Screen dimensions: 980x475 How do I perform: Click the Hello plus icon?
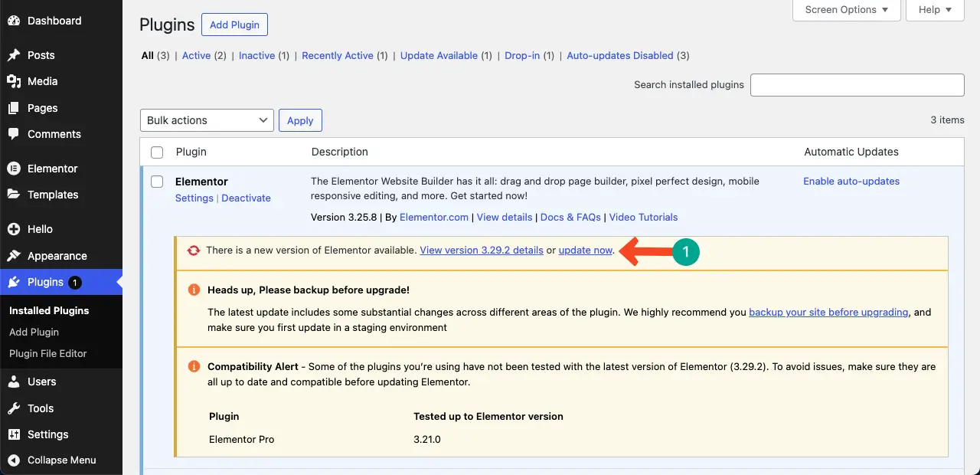coord(14,229)
